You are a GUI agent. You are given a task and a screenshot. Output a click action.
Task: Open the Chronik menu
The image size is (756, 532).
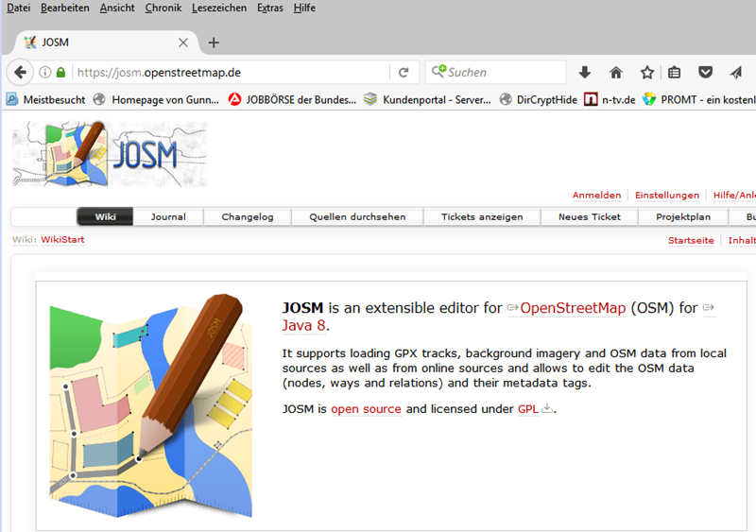coord(163,8)
